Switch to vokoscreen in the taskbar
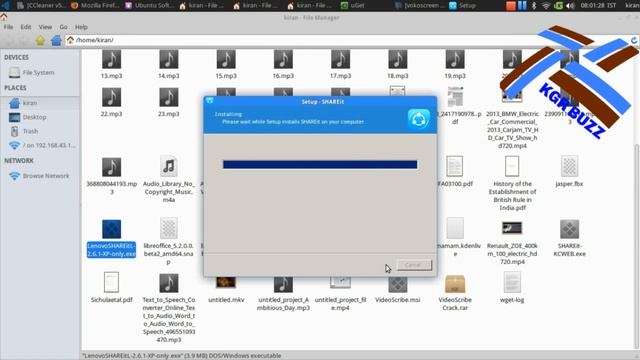The width and height of the screenshot is (640, 360). [419, 5]
